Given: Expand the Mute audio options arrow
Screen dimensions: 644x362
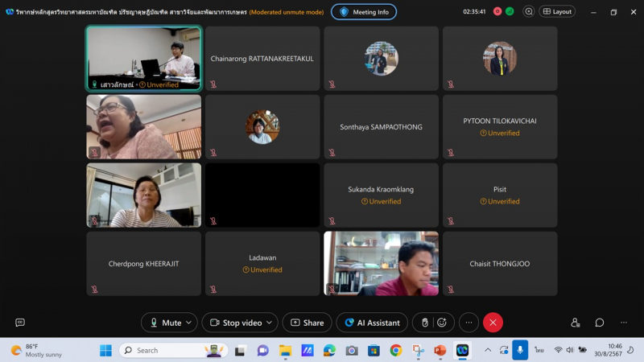Looking at the screenshot, I should (x=189, y=323).
